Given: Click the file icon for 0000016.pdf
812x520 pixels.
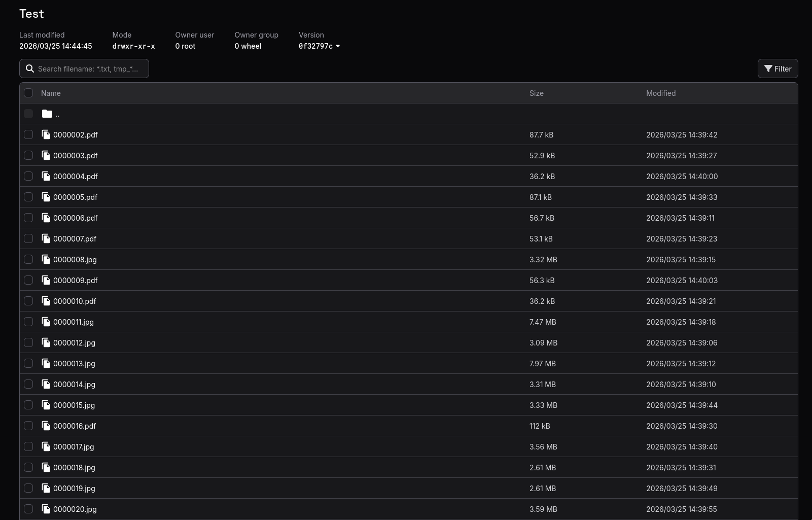Looking at the screenshot, I should point(46,426).
